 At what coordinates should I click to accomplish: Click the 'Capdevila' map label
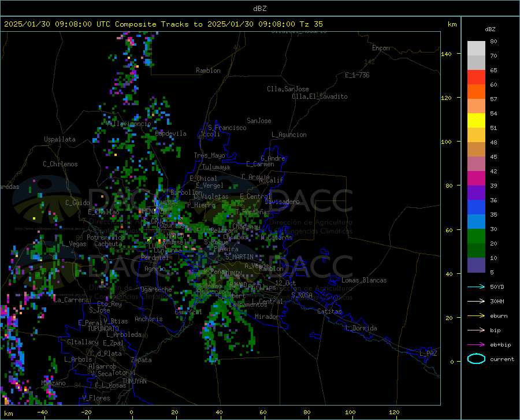pyautogui.click(x=171, y=133)
